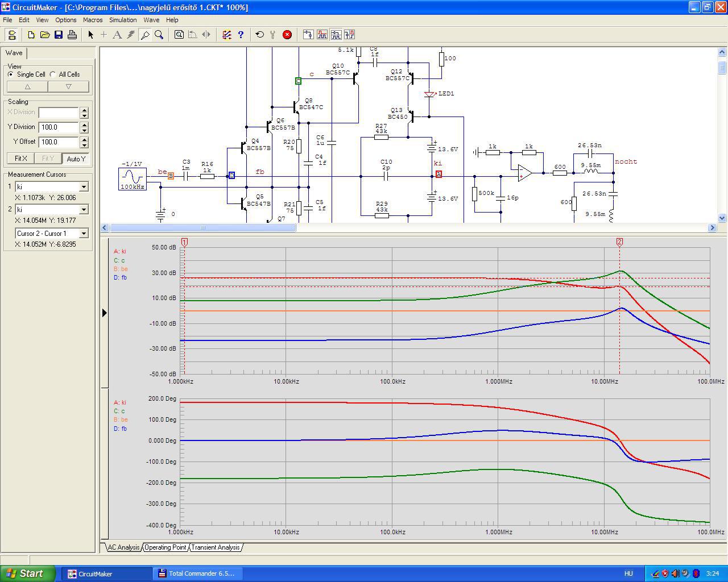The height and width of the screenshot is (582, 728).
Task: Select the arrow pointer tool
Action: tap(90, 35)
